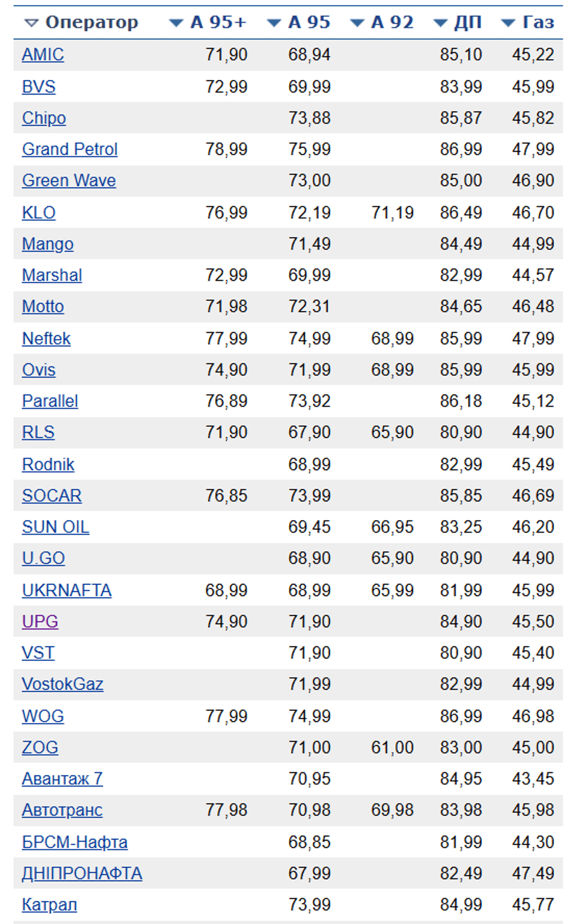Go to the KLO operator page

point(39,213)
